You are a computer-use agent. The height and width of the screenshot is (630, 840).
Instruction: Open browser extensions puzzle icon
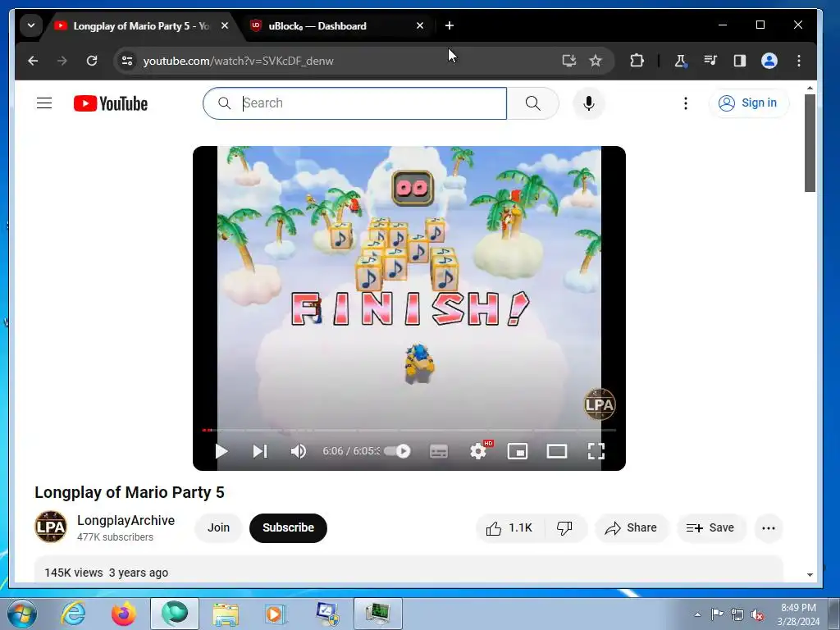pyautogui.click(x=637, y=61)
